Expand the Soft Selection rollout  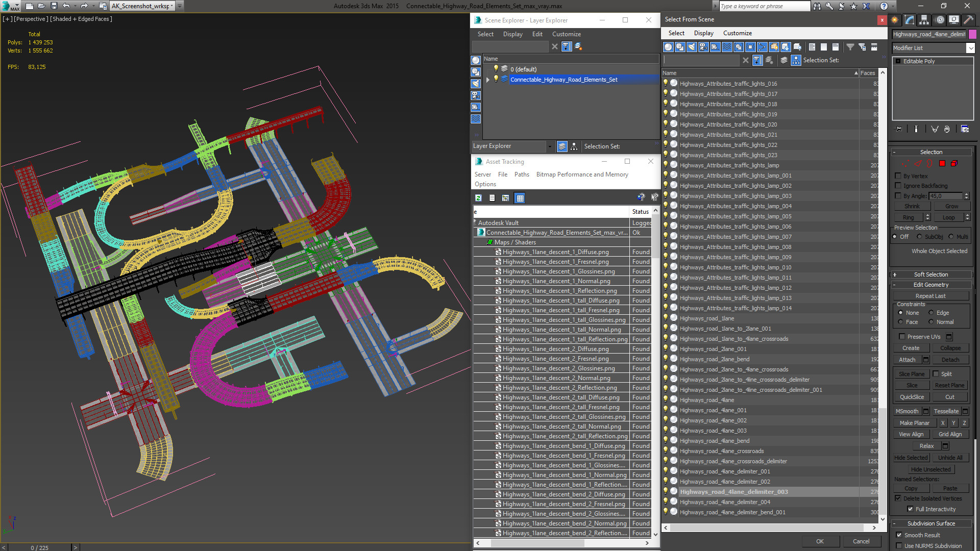pyautogui.click(x=931, y=274)
